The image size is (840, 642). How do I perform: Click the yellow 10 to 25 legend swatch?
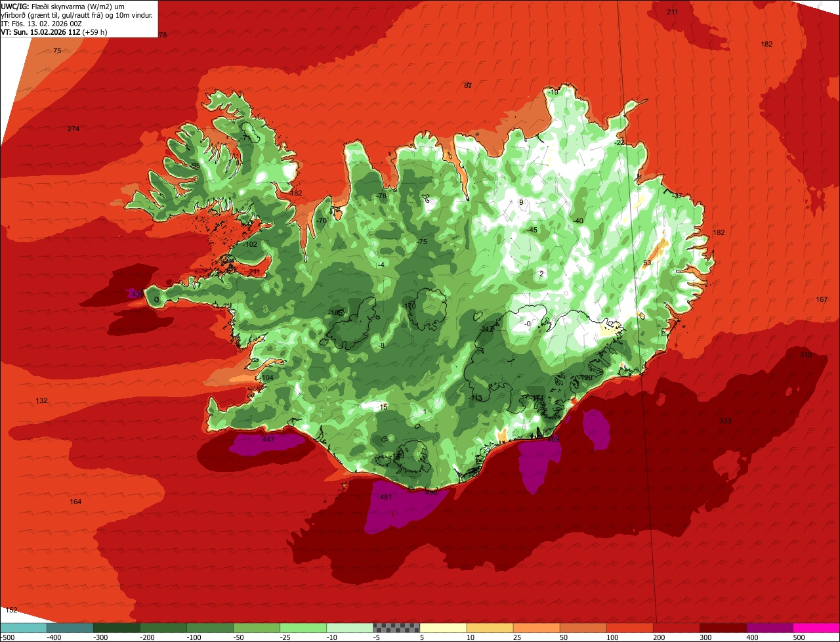click(490, 628)
